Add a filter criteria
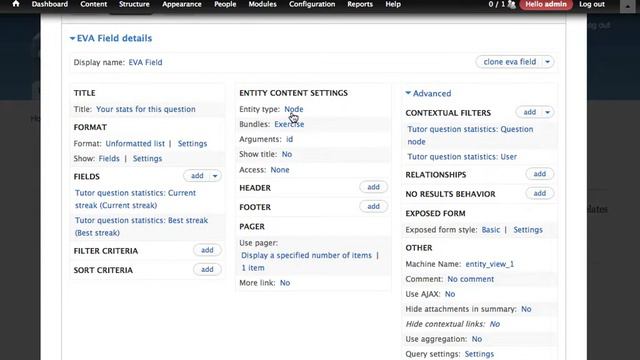The height and width of the screenshot is (360, 640). tap(207, 250)
